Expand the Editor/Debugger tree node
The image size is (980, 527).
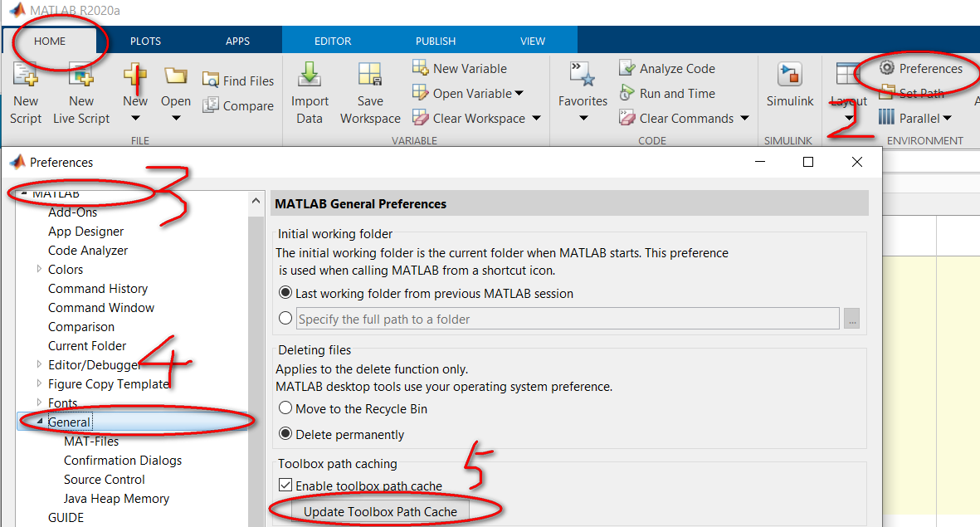(x=39, y=364)
